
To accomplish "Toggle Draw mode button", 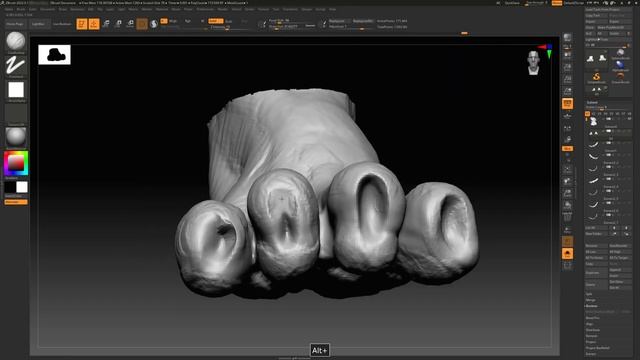I will 94,24.
